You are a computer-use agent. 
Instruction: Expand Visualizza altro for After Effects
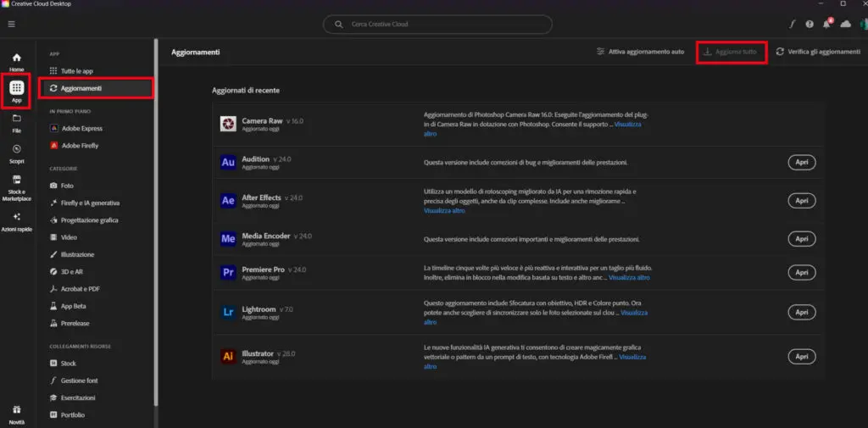pyautogui.click(x=444, y=211)
